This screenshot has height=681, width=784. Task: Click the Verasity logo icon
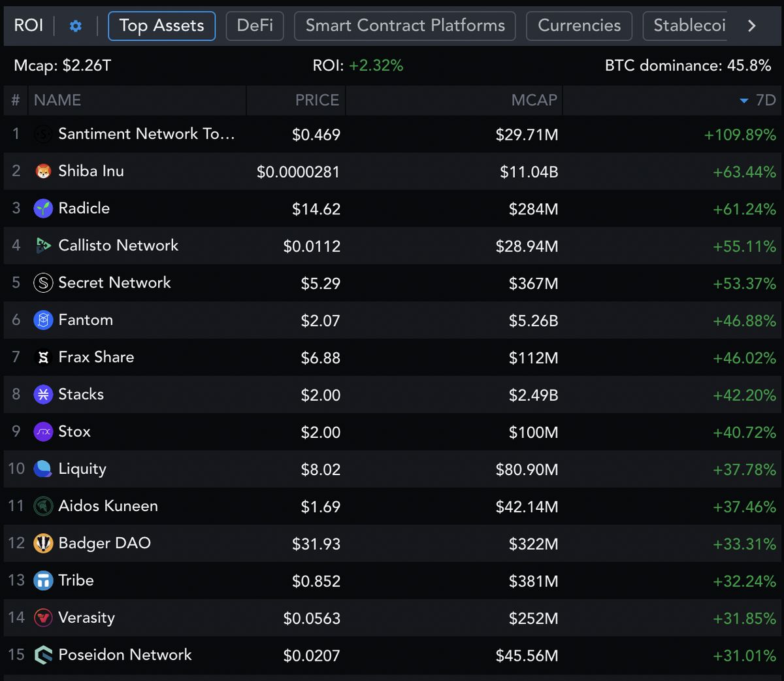(x=43, y=618)
